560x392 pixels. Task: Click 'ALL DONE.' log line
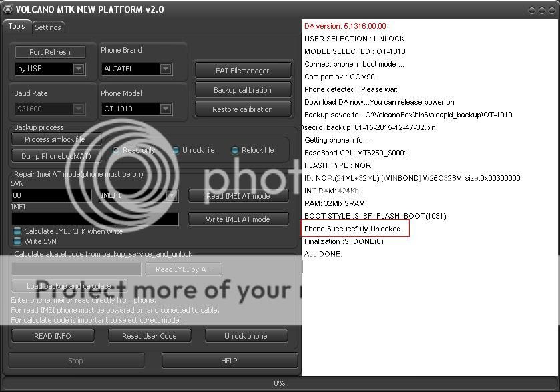pyautogui.click(x=323, y=254)
